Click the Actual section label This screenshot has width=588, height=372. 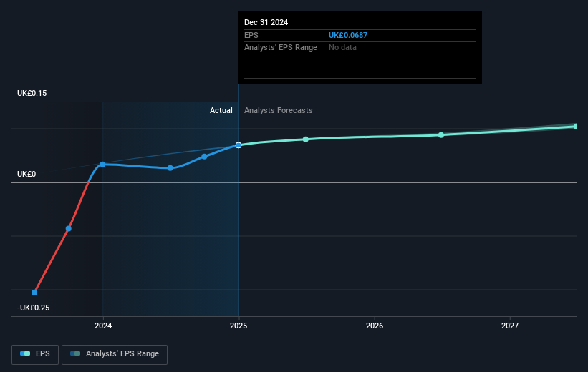coord(221,110)
